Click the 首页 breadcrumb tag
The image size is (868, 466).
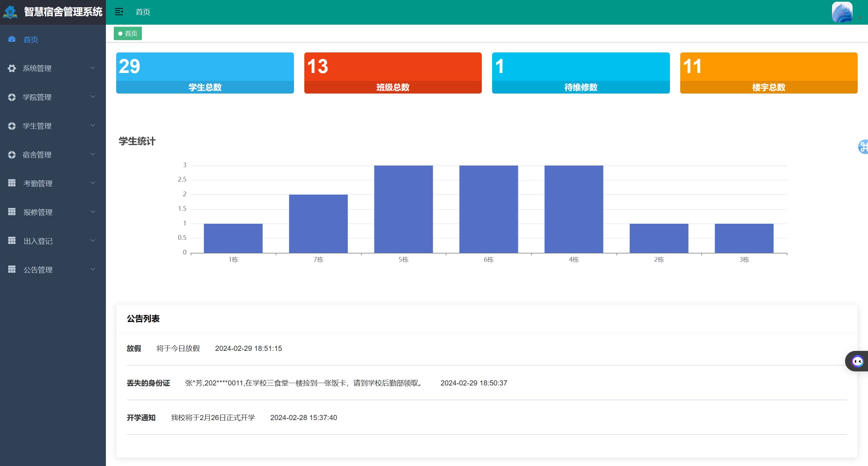(127, 33)
